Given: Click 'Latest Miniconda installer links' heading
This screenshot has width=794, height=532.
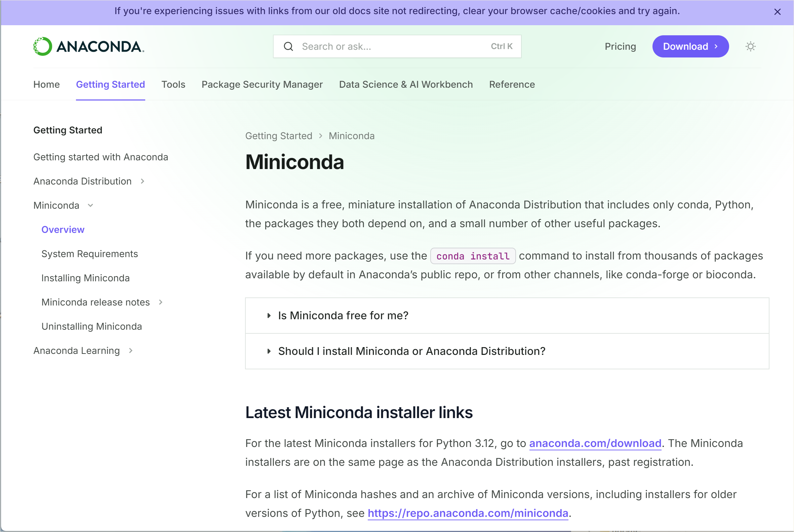Looking at the screenshot, I should click(359, 413).
